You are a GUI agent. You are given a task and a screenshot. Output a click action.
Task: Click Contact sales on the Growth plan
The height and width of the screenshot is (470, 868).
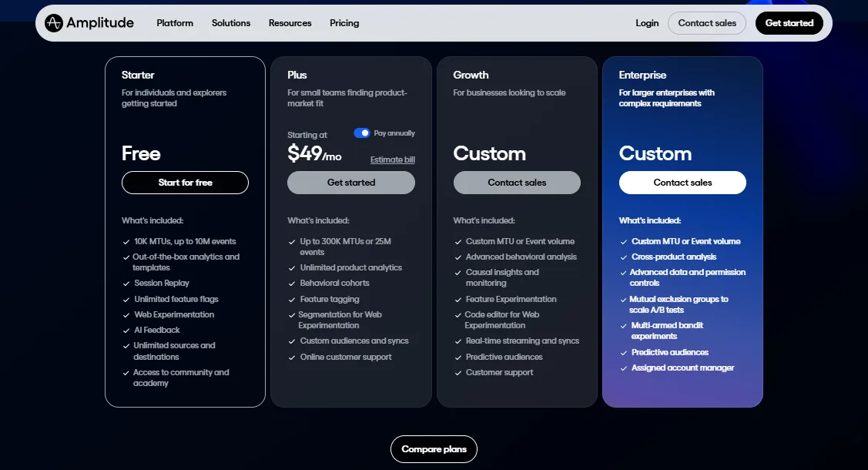(517, 183)
